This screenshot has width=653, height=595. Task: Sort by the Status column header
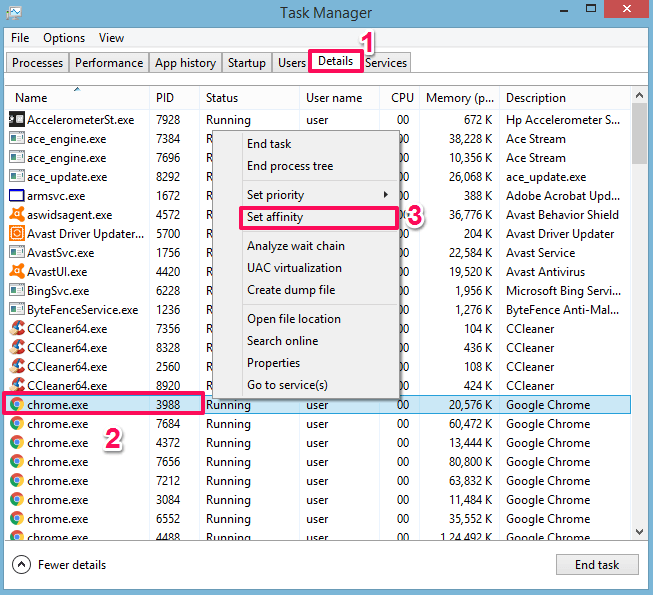coord(249,98)
